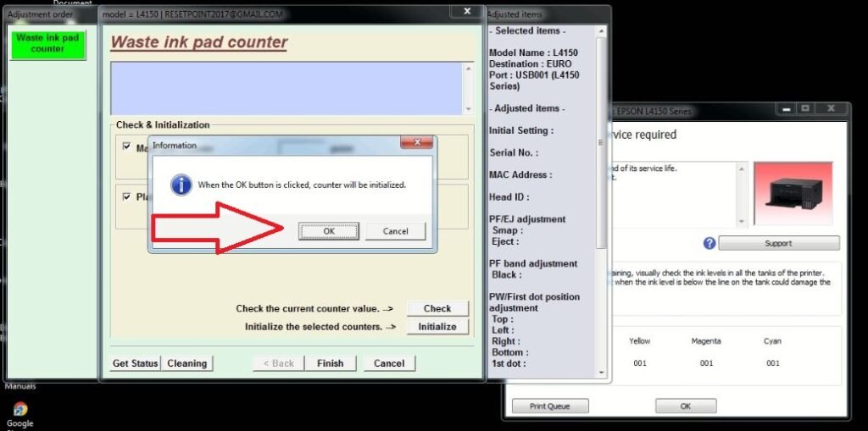
Task: Minimize the Epson L4150 Series window
Action: [786, 108]
